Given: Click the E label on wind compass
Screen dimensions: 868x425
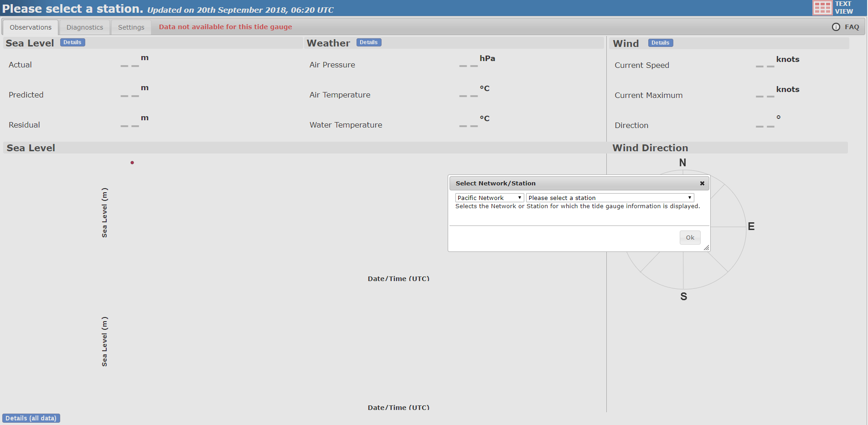Looking at the screenshot, I should (x=751, y=226).
